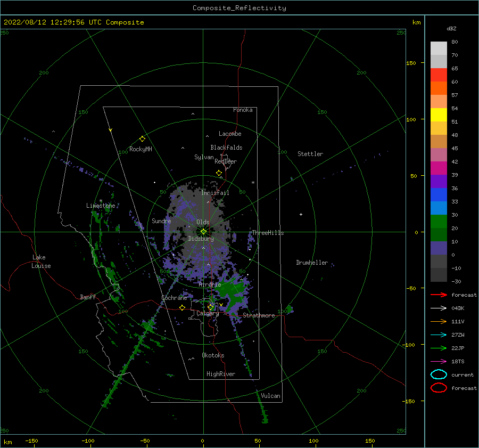The image size is (479, 448).
Task: Click the white asterisk marker above the Limestone label
Action: point(101,201)
